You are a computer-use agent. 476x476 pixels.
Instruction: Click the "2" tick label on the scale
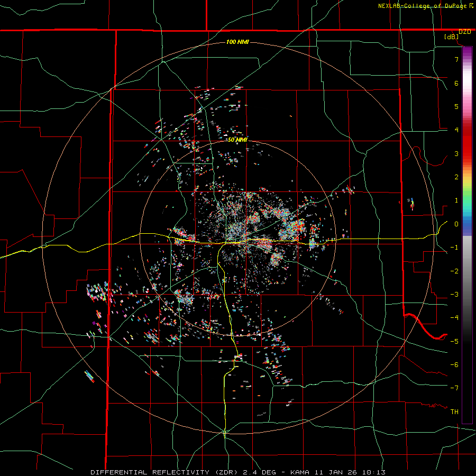(456, 177)
